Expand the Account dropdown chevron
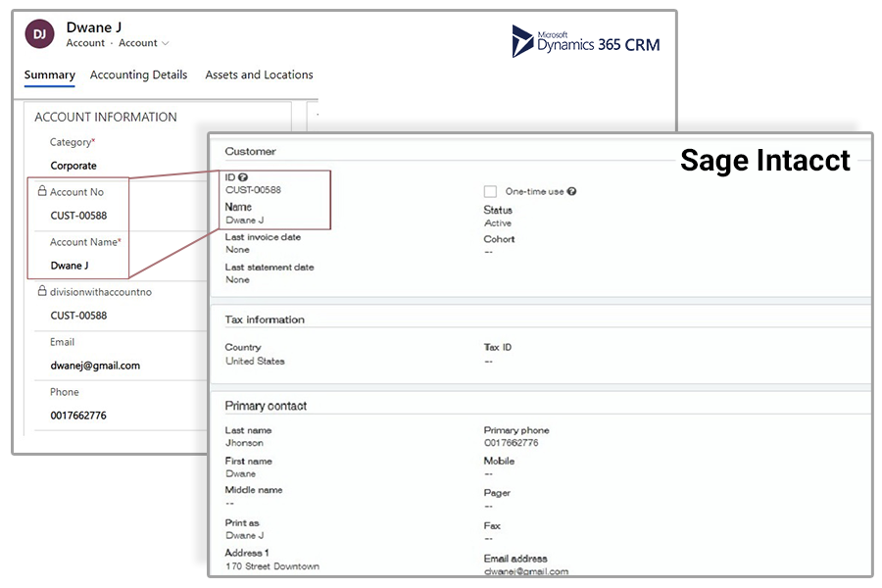Screen dimensions: 882x588 click(x=166, y=44)
